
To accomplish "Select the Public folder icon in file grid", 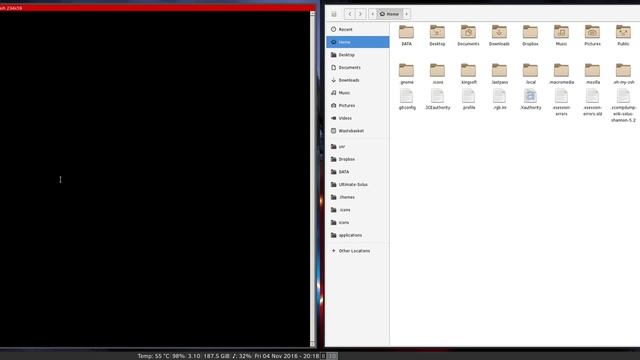I will 623,32.
